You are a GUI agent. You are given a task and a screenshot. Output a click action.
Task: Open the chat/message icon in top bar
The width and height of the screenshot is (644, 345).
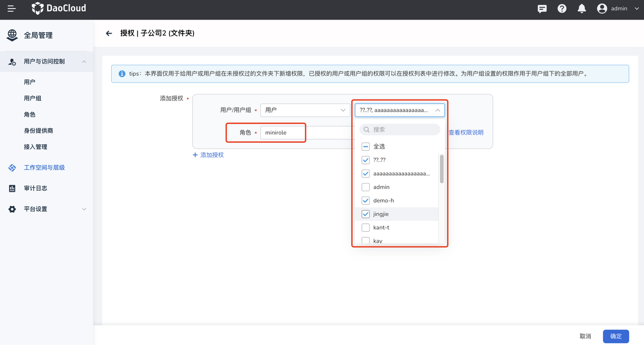coord(542,8)
